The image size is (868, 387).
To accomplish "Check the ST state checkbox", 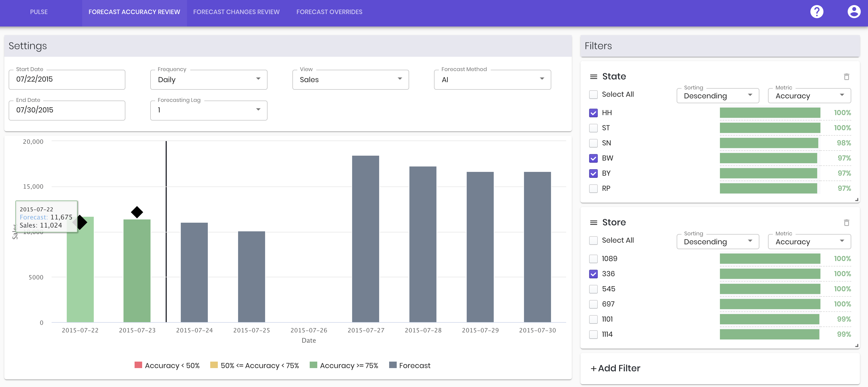I will (593, 128).
